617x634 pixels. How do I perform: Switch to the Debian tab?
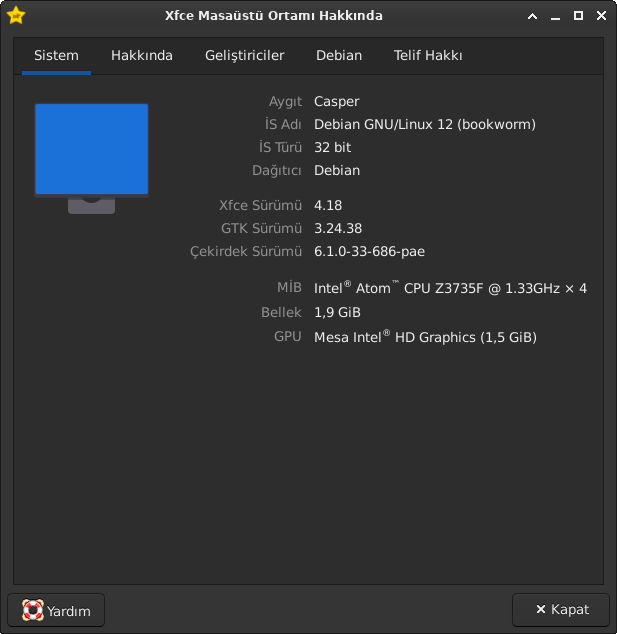click(339, 56)
